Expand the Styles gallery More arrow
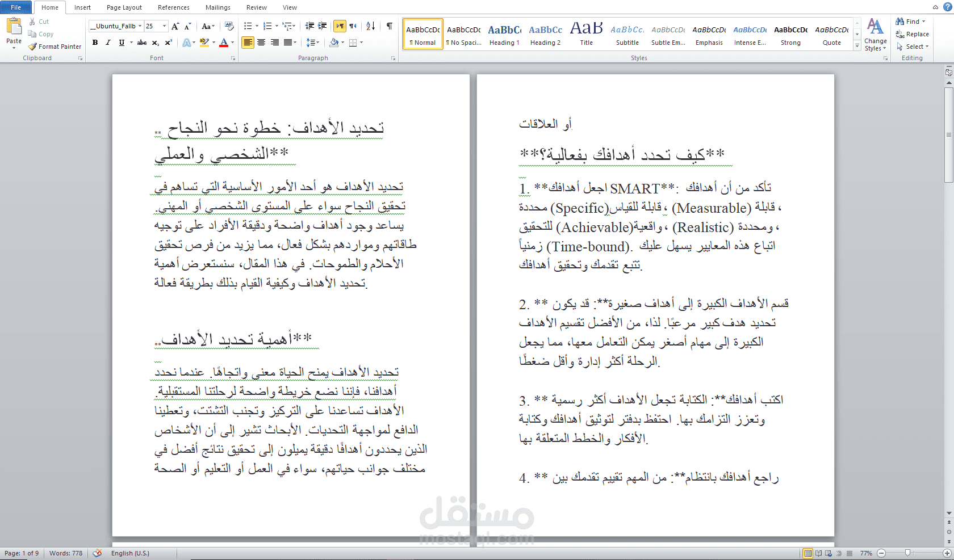 (x=857, y=46)
